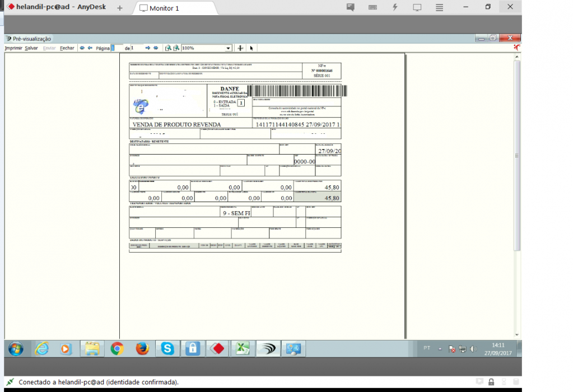Open AnyDesk display settings icon
Image resolution: width=573 pixels, height=392 pixels.
click(x=417, y=7)
